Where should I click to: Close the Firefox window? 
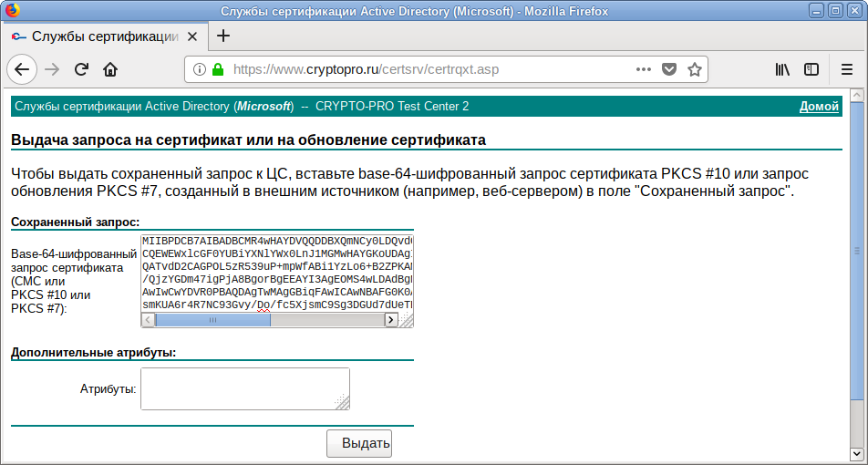[856, 10]
